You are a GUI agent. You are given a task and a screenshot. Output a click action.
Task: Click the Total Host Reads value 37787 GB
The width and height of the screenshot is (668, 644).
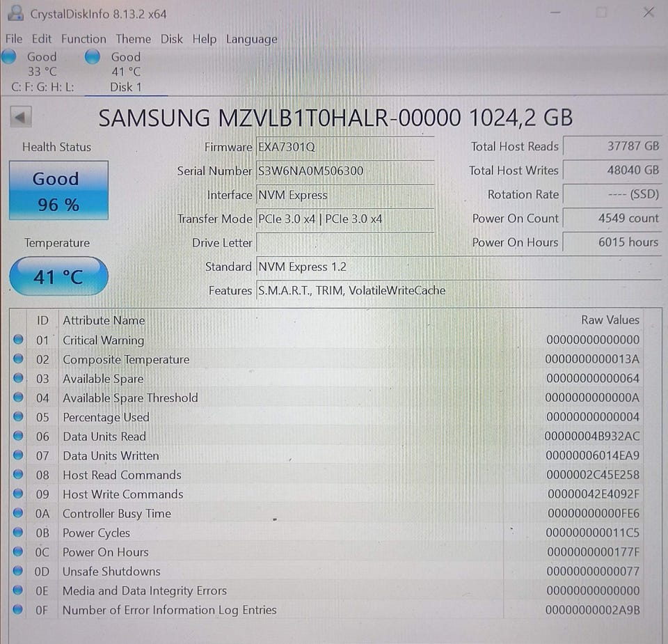click(x=612, y=146)
